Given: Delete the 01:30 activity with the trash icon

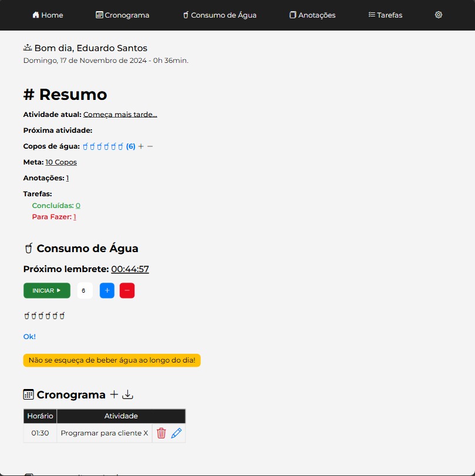Looking at the screenshot, I should 161,433.
